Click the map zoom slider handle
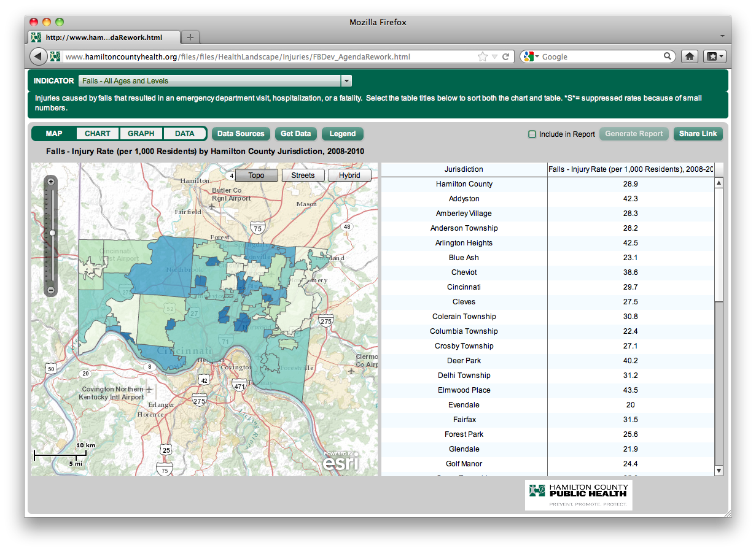 click(x=52, y=233)
